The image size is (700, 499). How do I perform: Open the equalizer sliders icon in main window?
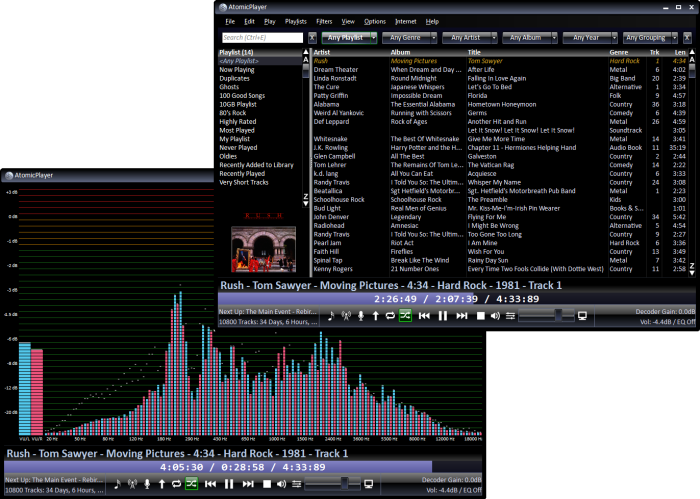510,316
